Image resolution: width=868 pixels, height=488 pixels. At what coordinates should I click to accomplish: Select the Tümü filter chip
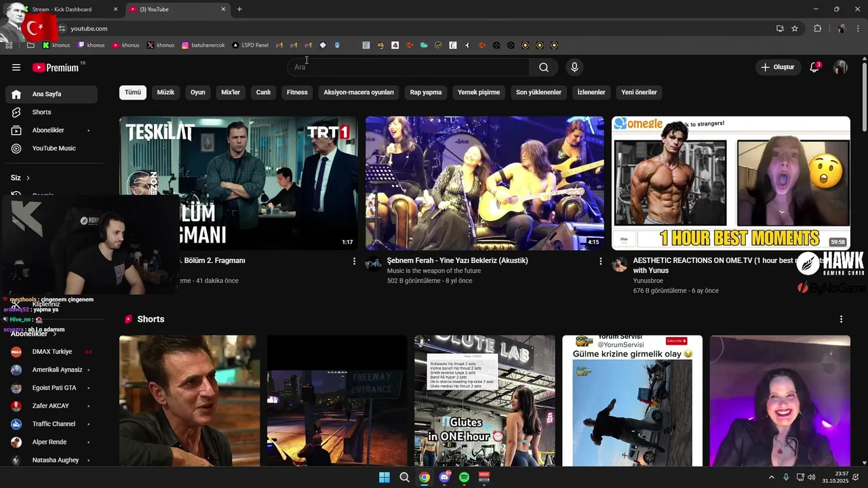tap(133, 92)
